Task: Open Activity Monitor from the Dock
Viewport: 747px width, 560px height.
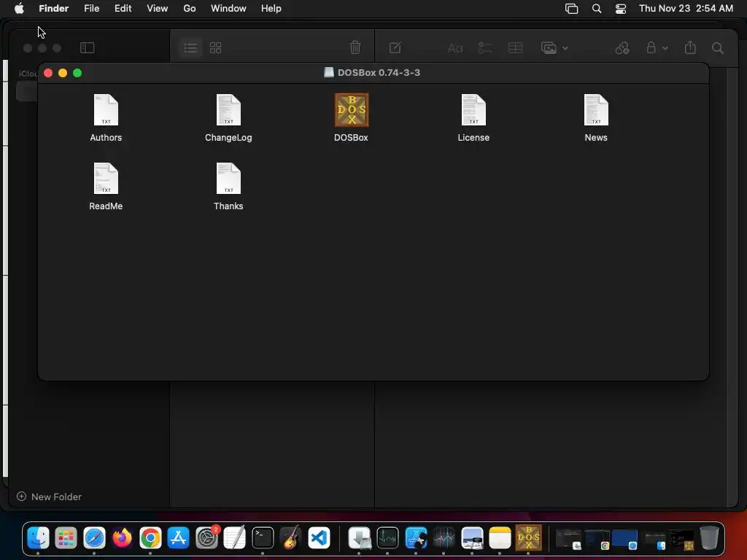Action: click(387, 538)
